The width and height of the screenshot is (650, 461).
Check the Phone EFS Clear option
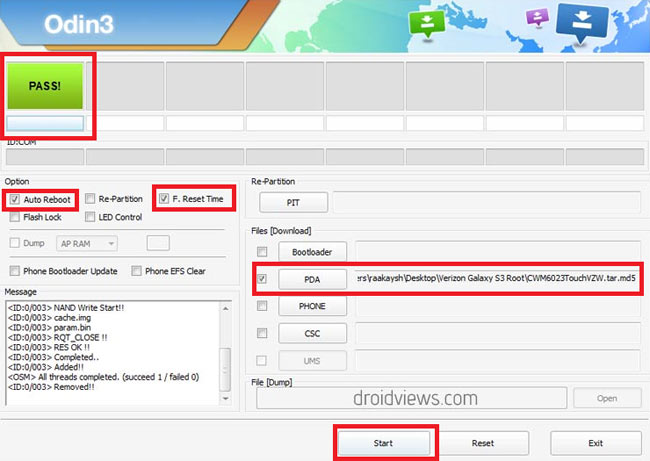pyautogui.click(x=136, y=271)
